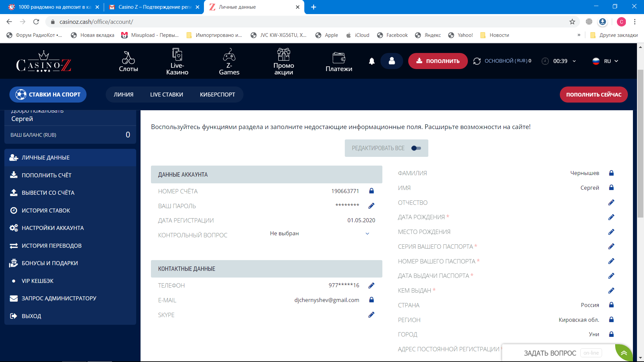Viewport: 644px width, 362px height.
Task: Edit password using pencil icon
Action: click(x=371, y=206)
